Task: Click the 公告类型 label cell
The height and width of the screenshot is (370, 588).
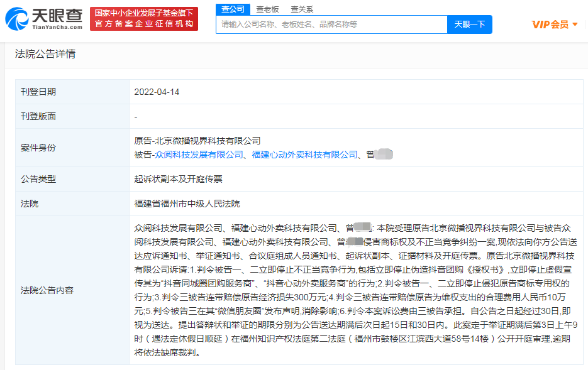Action: [72, 179]
